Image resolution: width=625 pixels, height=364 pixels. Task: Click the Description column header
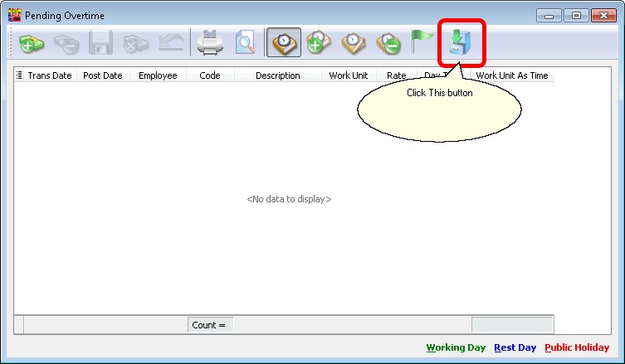[x=277, y=75]
